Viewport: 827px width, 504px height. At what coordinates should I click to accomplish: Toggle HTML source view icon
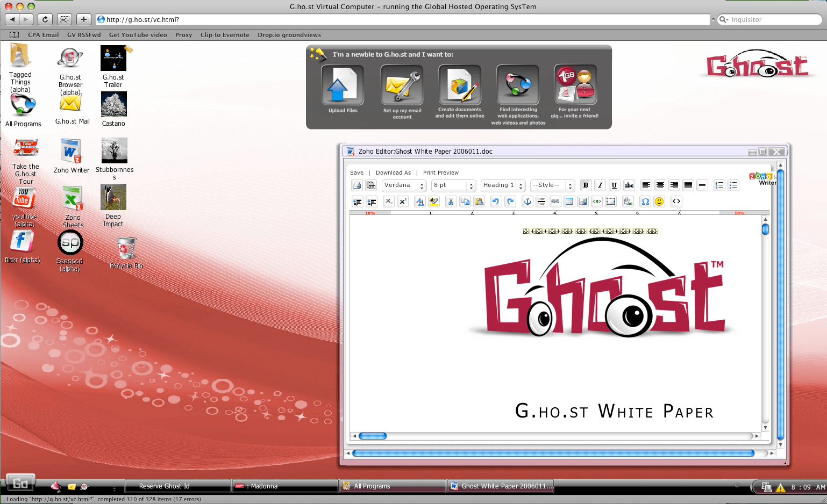[676, 201]
